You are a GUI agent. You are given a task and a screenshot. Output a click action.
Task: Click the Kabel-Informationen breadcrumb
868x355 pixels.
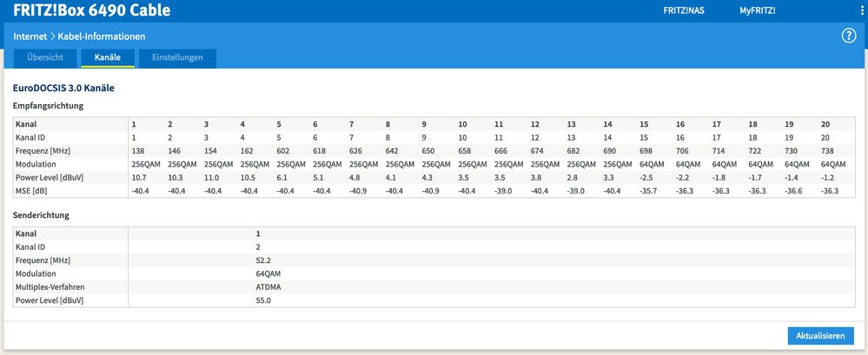click(x=102, y=36)
